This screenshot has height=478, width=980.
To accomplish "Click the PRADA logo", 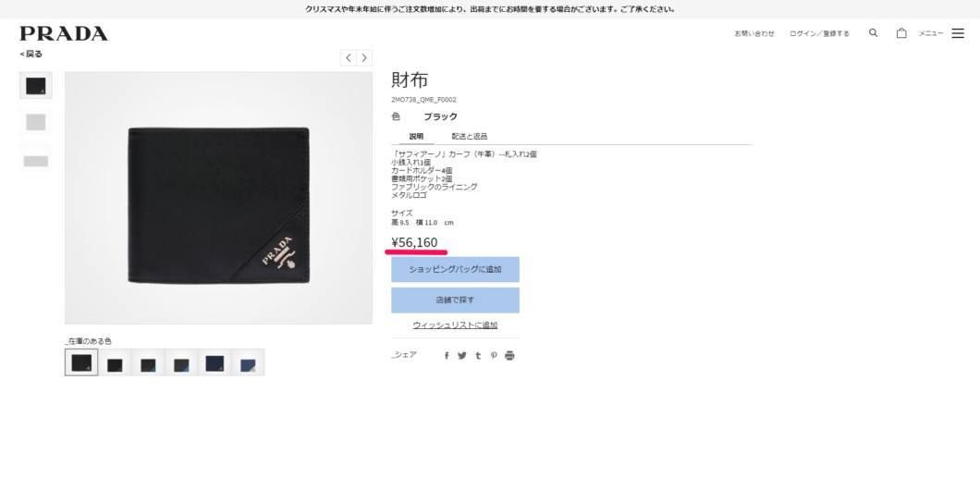I will pos(64,33).
